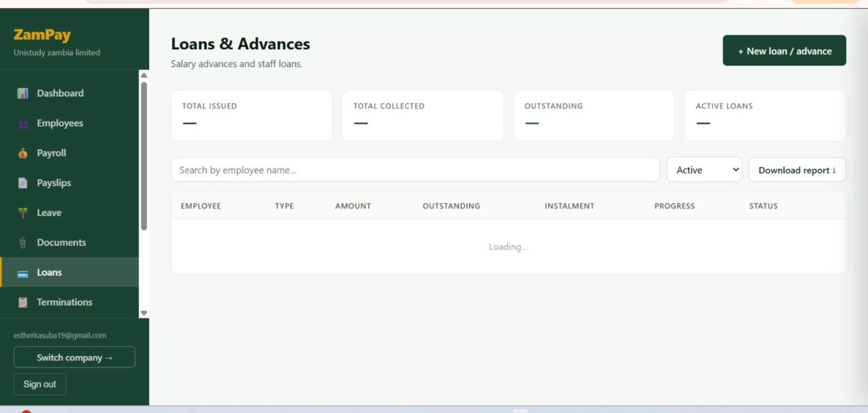Click the STATUS column header
The height and width of the screenshot is (413, 868).
pos(763,206)
